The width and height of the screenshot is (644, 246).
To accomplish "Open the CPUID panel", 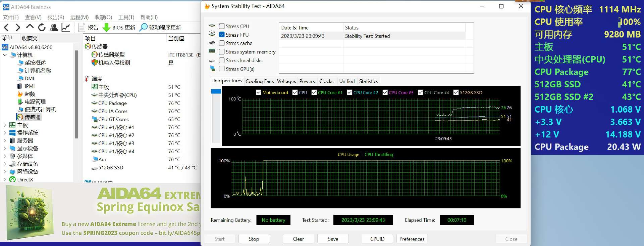I will [x=377, y=239].
